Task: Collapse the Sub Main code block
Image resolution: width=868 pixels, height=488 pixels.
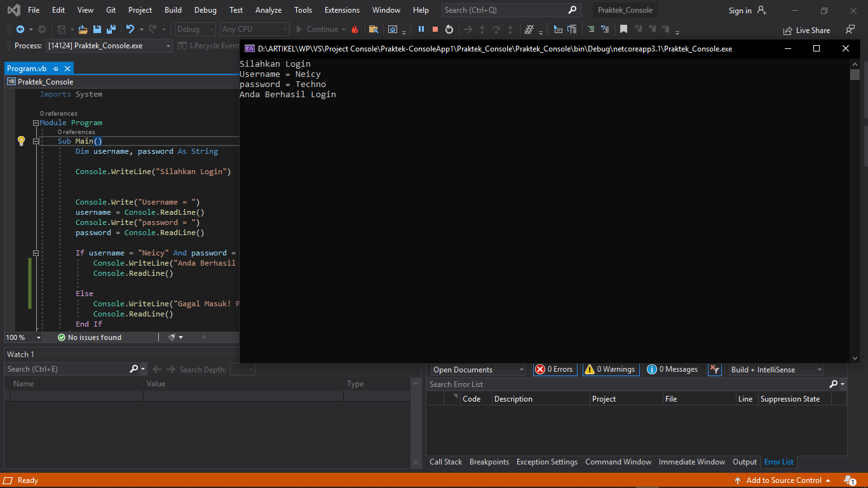Action: (x=36, y=142)
